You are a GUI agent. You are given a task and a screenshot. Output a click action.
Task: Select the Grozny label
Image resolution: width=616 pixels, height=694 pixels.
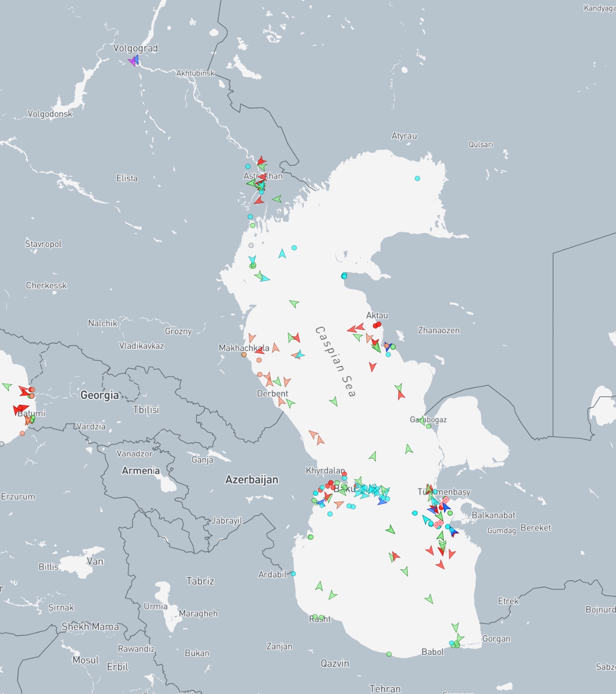pyautogui.click(x=178, y=332)
